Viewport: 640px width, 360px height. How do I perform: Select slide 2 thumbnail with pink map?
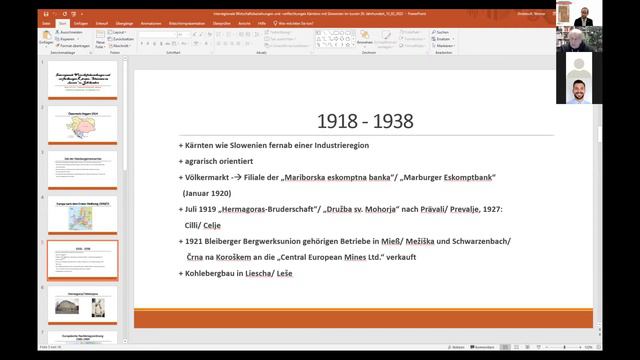pyautogui.click(x=82, y=125)
